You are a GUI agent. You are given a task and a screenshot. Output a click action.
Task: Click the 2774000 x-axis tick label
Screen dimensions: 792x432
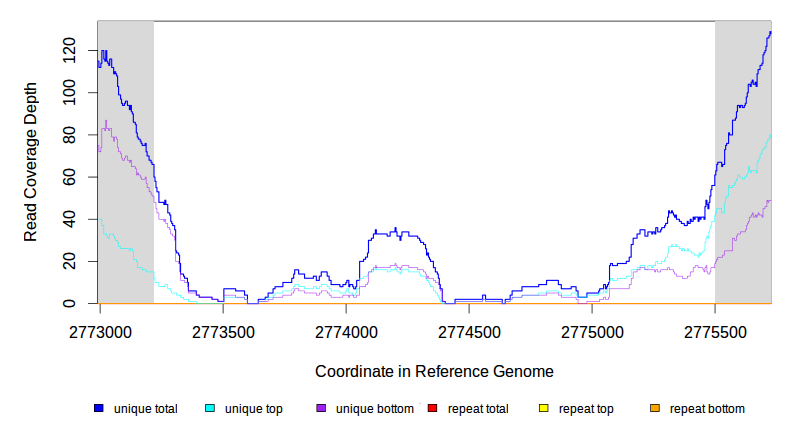point(346,331)
